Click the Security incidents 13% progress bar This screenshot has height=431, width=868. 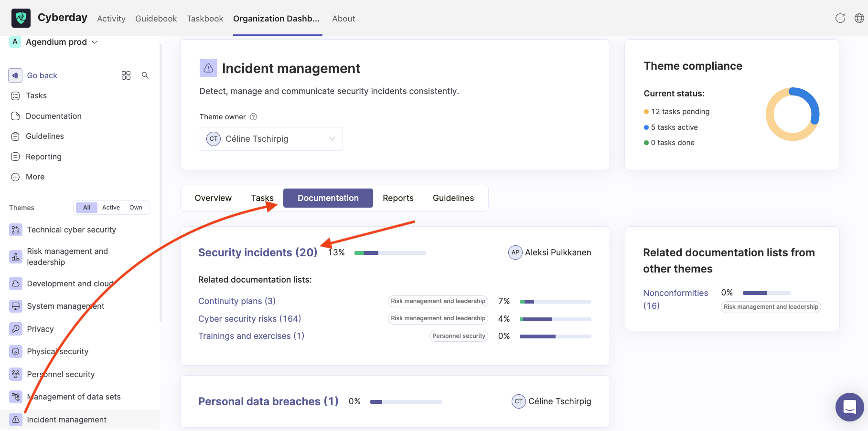390,253
